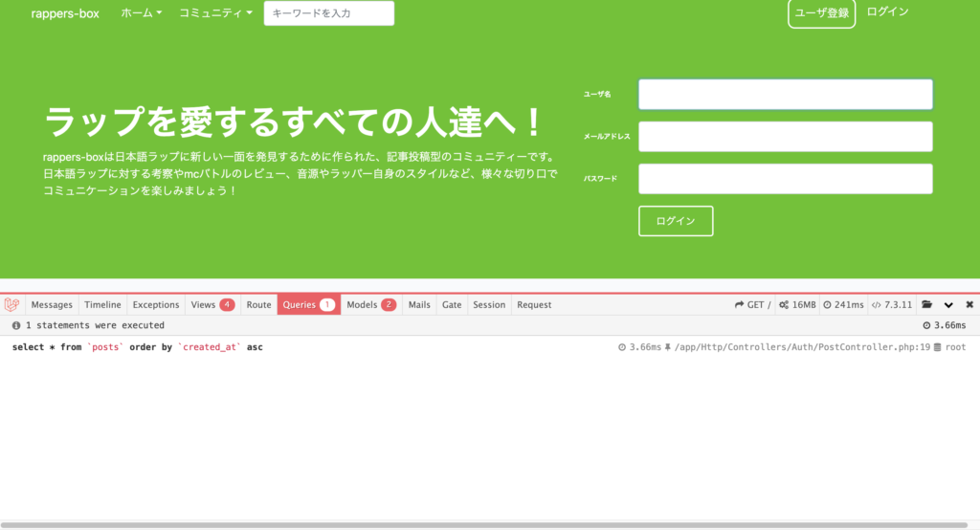Switch to the Exceptions tab

coord(156,304)
